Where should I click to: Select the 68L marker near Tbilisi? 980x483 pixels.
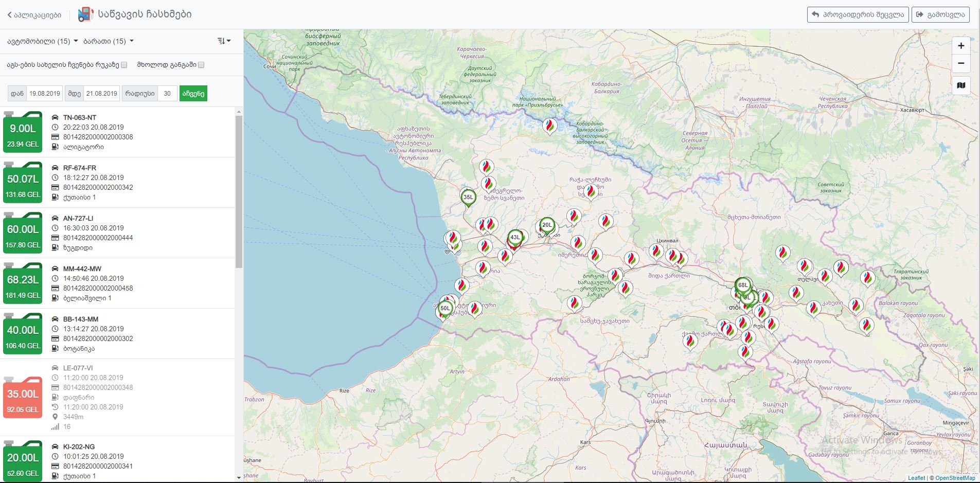(743, 285)
